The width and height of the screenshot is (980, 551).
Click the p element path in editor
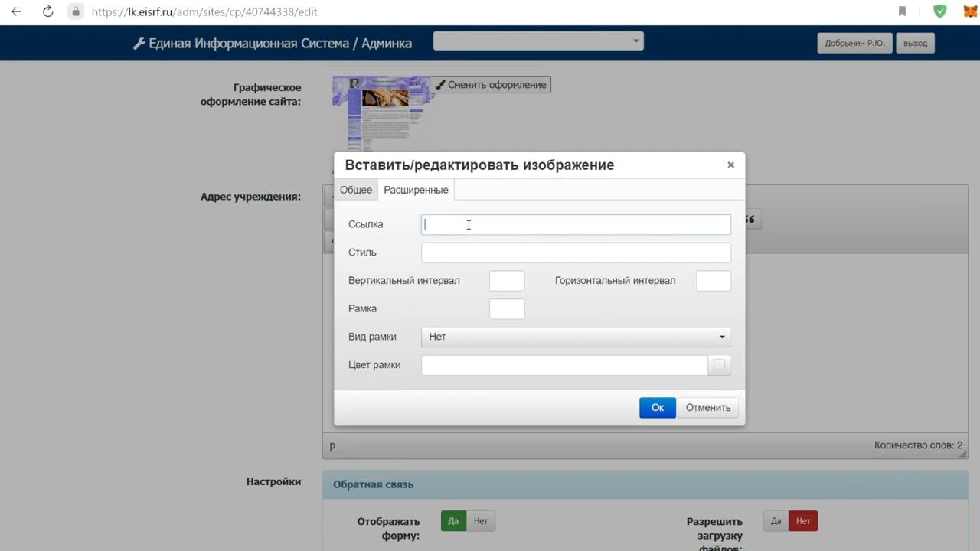[x=332, y=445]
